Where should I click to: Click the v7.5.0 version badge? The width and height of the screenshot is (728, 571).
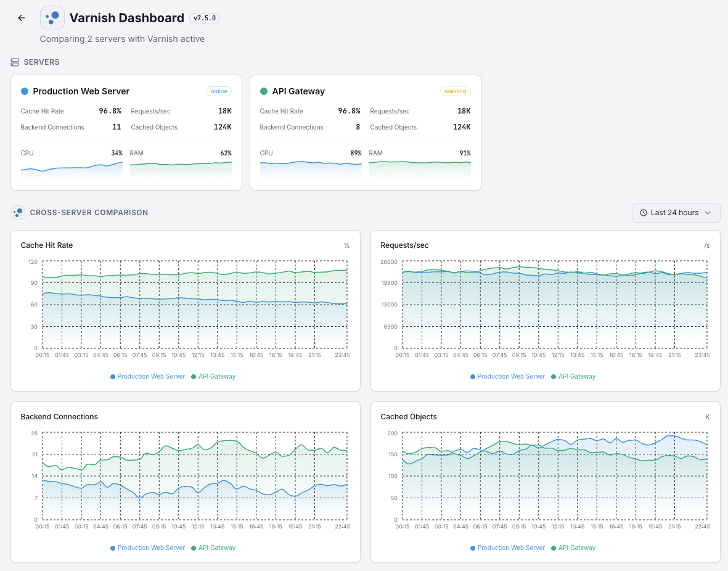click(204, 18)
